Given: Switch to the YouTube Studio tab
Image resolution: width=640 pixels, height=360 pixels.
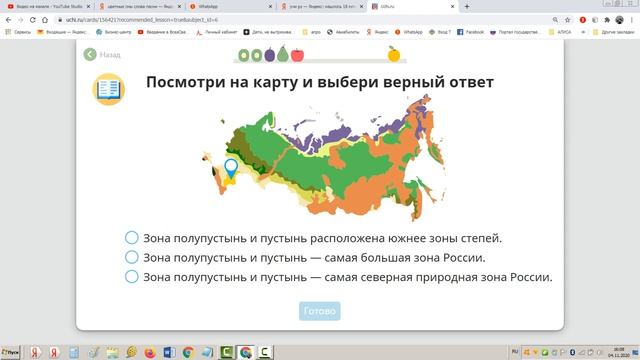Looking at the screenshot, I should 49,7.
